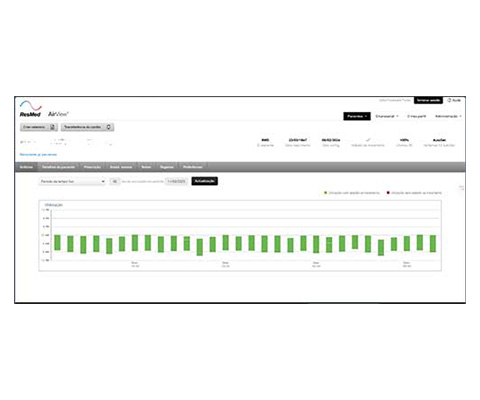
Task: Open the Administração dropdown menu
Action: pos(448,116)
